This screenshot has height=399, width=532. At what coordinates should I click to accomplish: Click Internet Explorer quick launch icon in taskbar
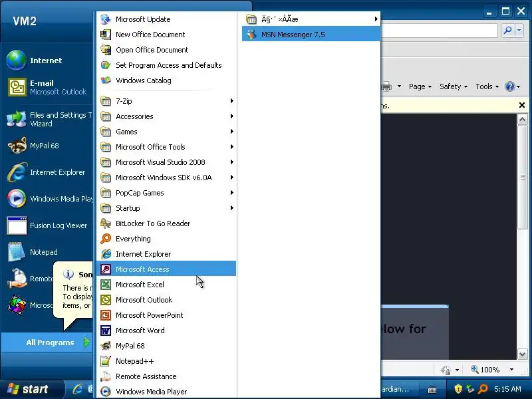click(x=78, y=389)
